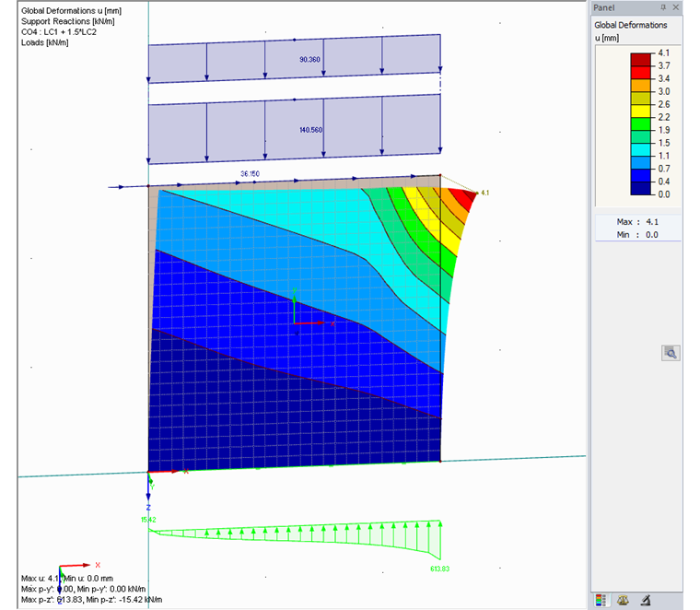The image size is (700, 610).
Task: Close the Panel with its X icon
Action: (x=676, y=7)
